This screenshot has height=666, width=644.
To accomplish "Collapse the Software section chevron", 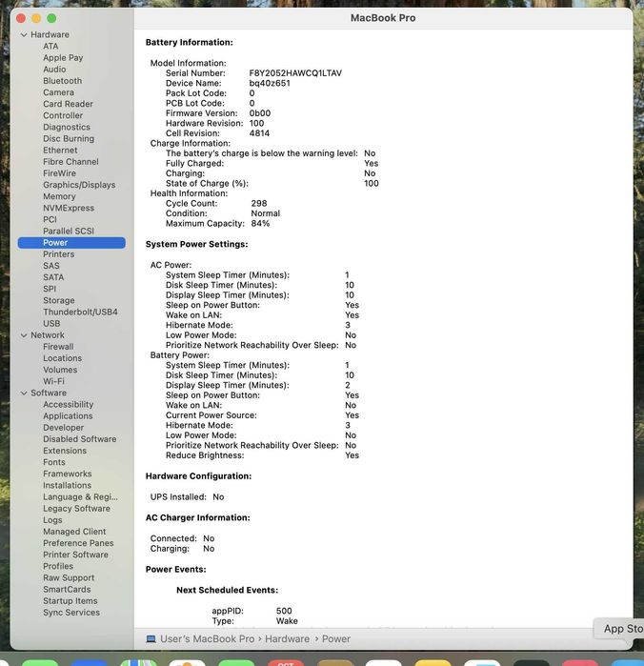I will tap(24, 394).
